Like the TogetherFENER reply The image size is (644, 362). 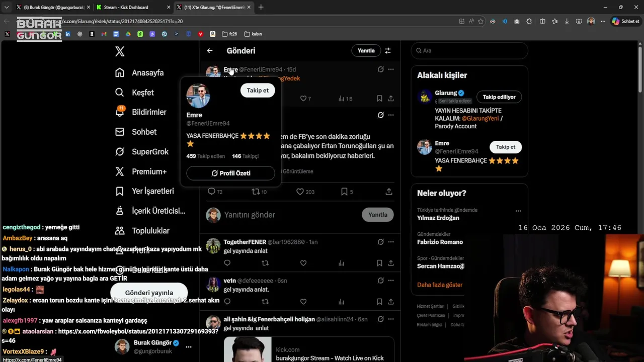(303, 263)
